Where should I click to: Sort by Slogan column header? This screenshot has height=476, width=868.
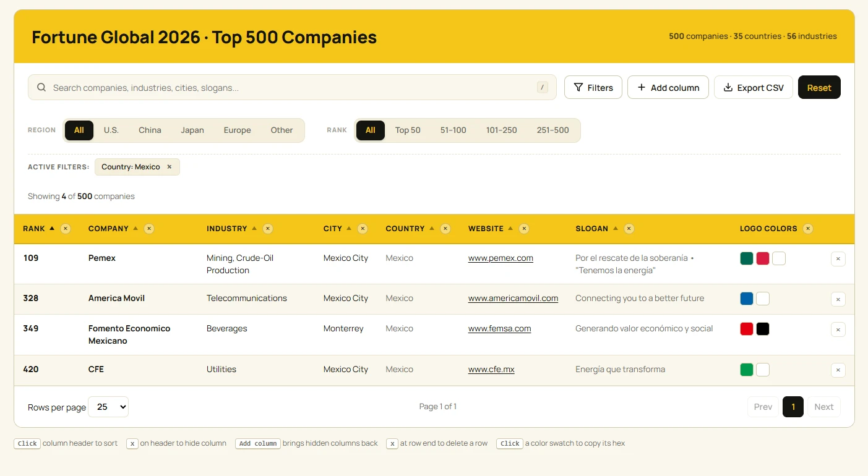tap(597, 229)
